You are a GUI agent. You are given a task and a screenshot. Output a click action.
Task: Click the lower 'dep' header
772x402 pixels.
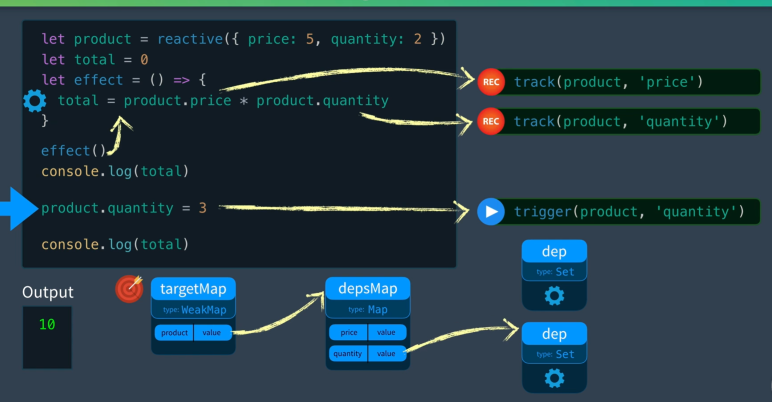click(554, 334)
